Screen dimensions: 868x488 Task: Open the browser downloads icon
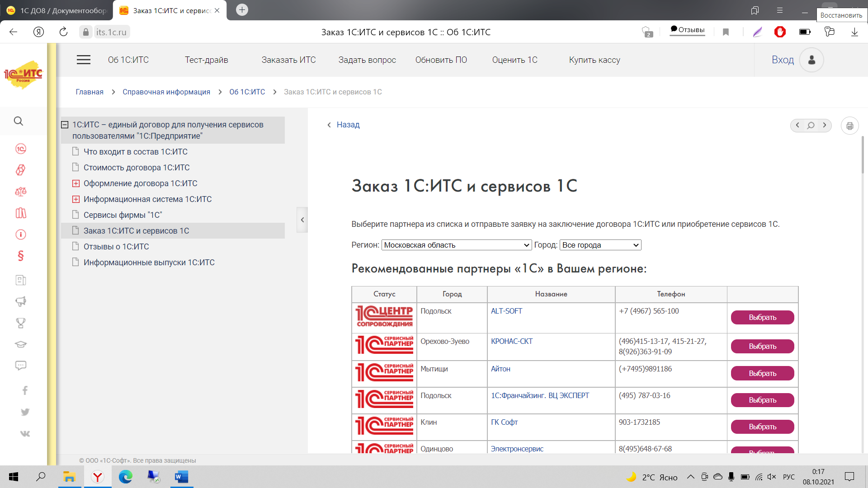tap(854, 32)
